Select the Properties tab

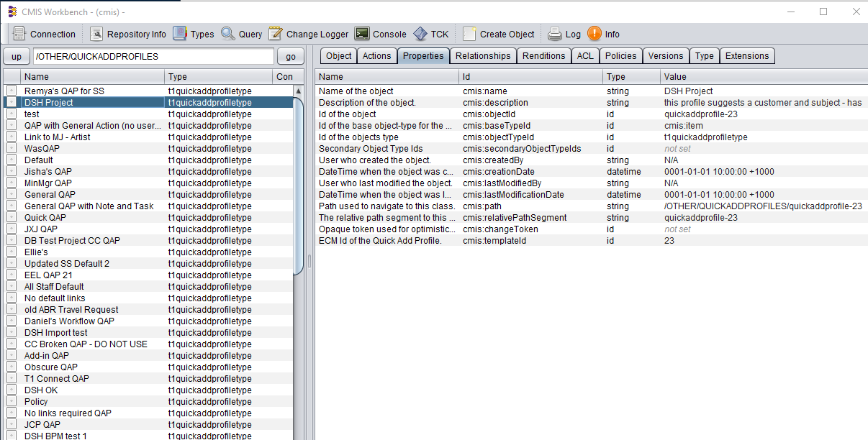423,56
